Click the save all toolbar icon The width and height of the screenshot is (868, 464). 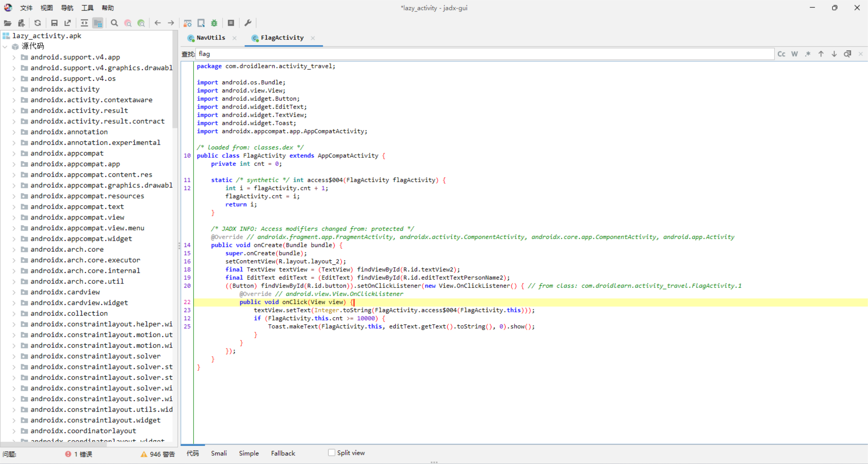click(x=54, y=23)
